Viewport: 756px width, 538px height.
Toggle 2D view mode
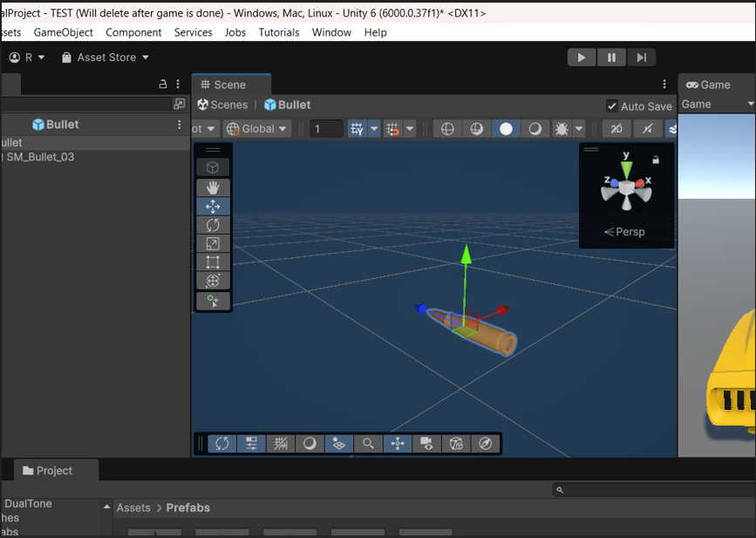click(x=616, y=129)
